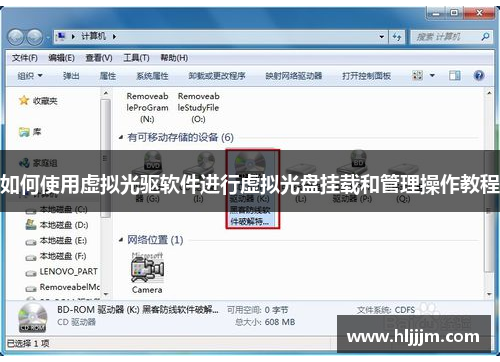
Task: Open the 查看(V) menu
Action: pyautogui.click(x=99, y=58)
